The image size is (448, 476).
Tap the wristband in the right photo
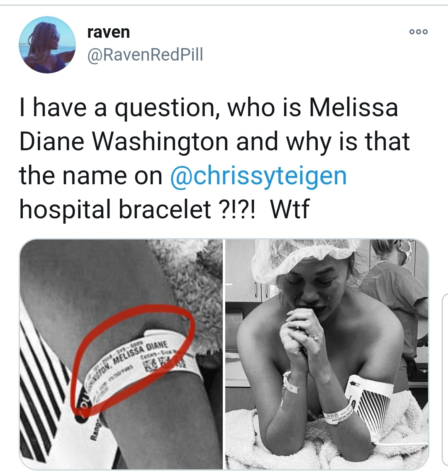338,414
